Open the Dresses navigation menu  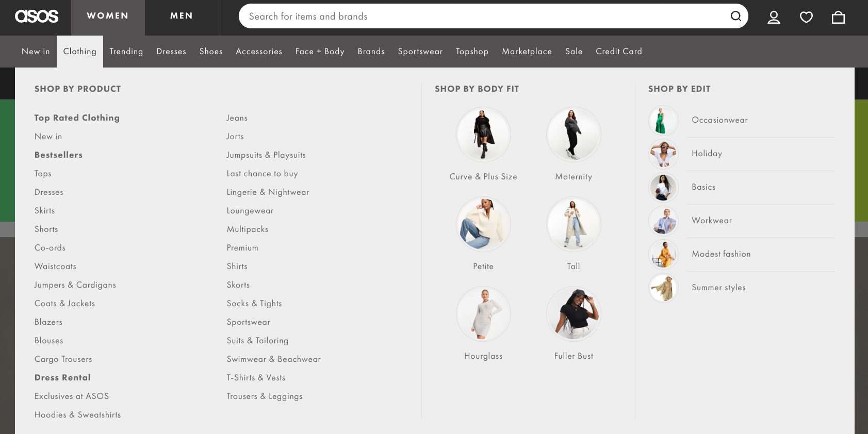point(171,52)
